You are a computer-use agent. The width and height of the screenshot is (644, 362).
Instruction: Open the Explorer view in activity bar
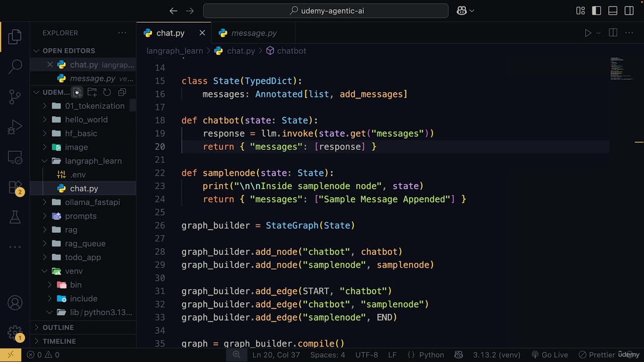tap(15, 36)
